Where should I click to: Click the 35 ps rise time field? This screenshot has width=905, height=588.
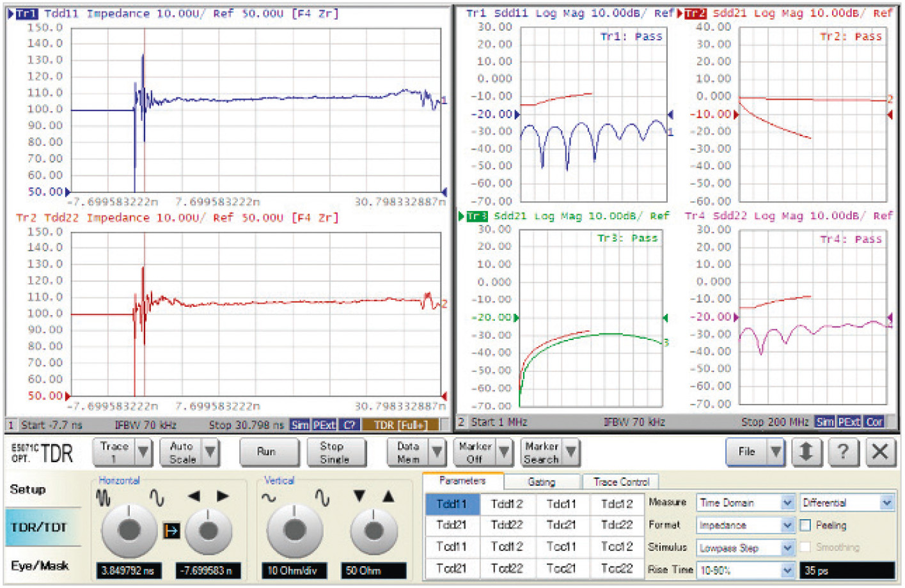point(847,570)
